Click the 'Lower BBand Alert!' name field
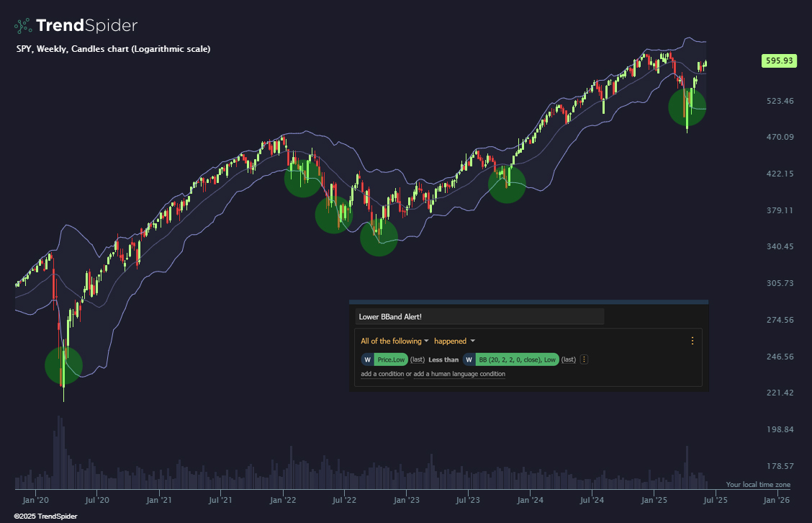 (x=479, y=317)
